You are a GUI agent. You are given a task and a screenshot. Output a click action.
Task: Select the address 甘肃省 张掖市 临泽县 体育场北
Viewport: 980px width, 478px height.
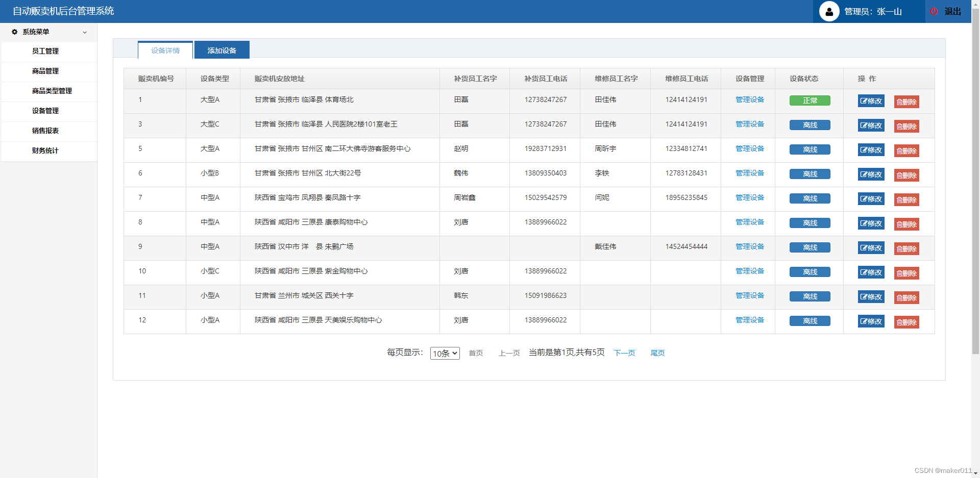[304, 99]
